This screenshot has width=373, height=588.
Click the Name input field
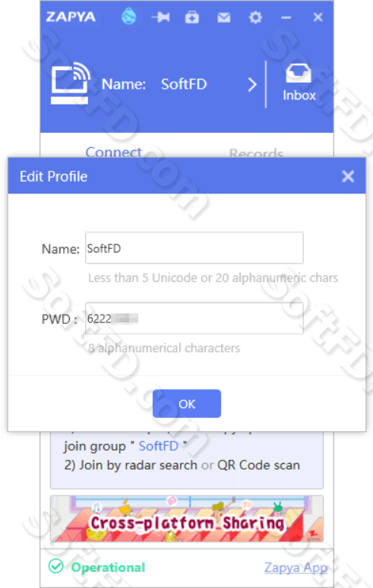click(194, 248)
